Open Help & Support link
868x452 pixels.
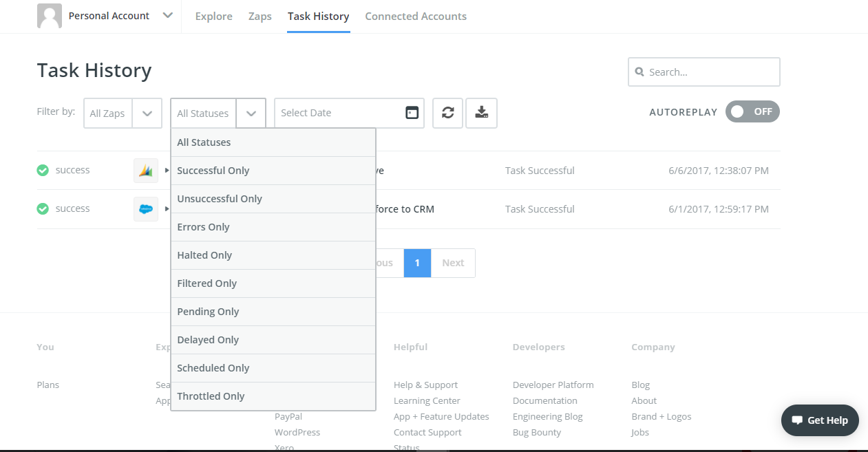(x=425, y=385)
